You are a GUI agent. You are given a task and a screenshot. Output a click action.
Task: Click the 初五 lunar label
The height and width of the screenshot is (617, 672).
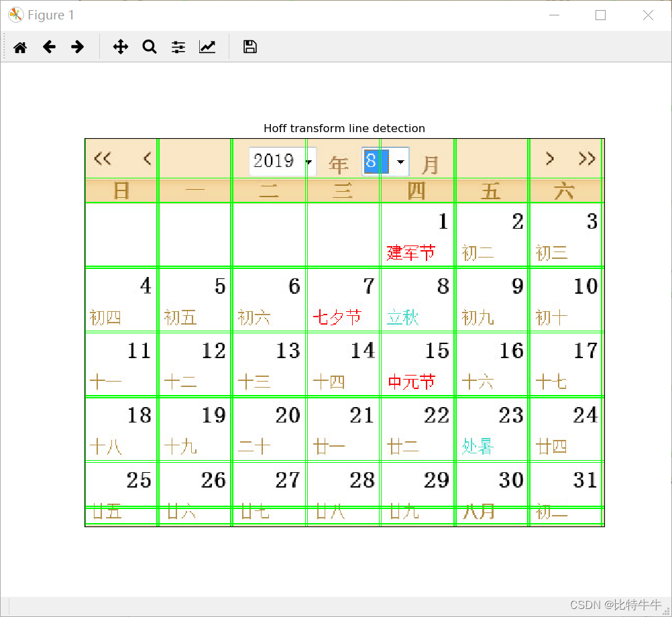(180, 317)
